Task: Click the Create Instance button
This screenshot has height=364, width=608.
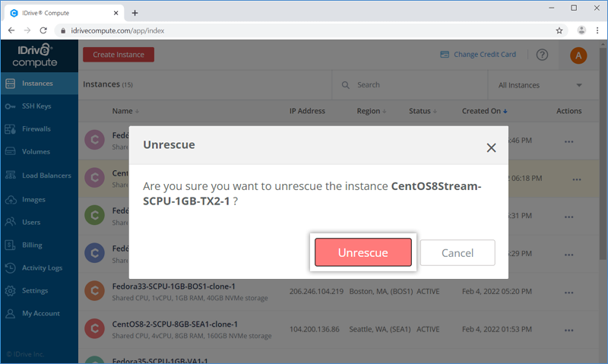Action: point(119,55)
